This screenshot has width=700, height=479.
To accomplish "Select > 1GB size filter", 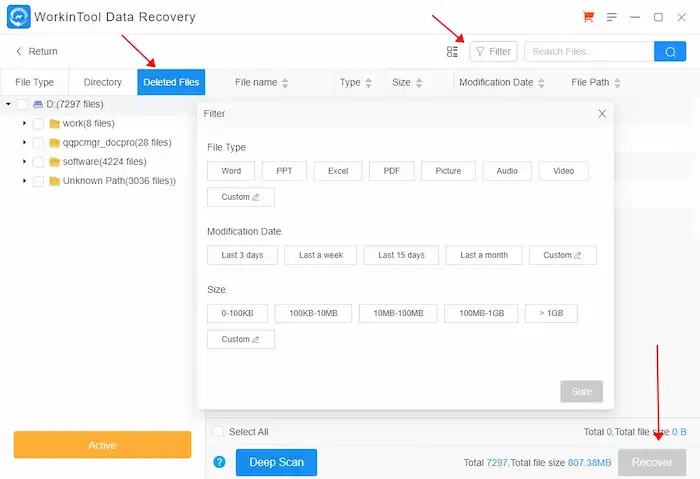I will 551,313.
